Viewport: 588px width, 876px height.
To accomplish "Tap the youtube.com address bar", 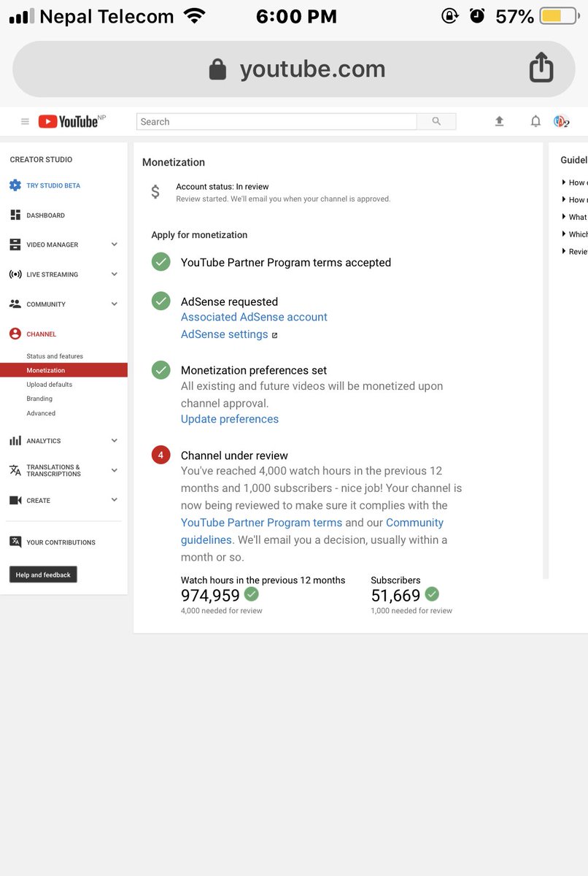I will tap(294, 69).
